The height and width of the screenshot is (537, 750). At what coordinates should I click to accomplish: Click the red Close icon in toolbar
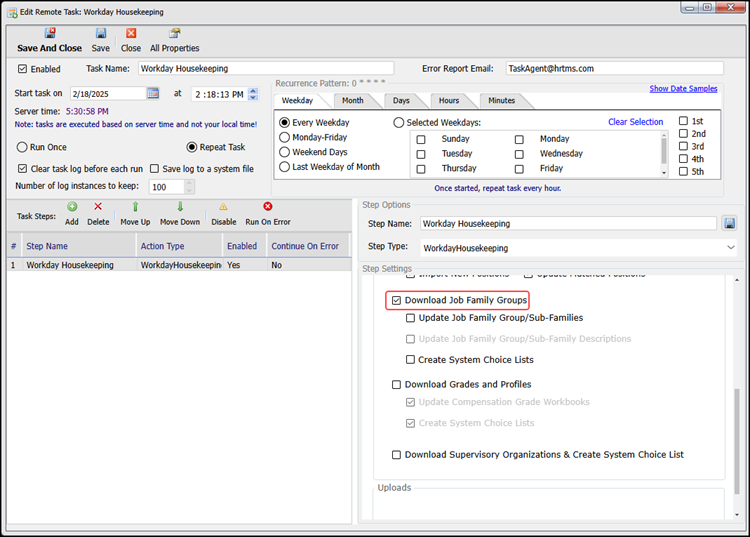coord(131,33)
